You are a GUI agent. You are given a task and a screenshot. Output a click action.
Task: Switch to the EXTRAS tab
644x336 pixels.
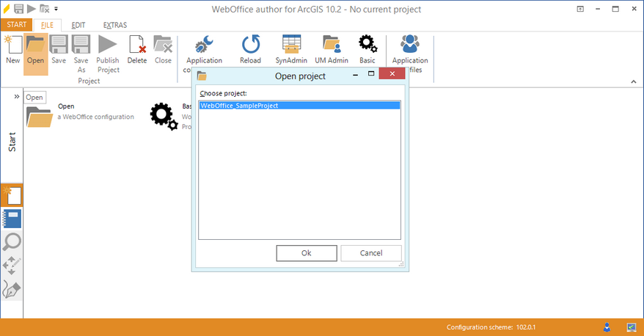[115, 25]
